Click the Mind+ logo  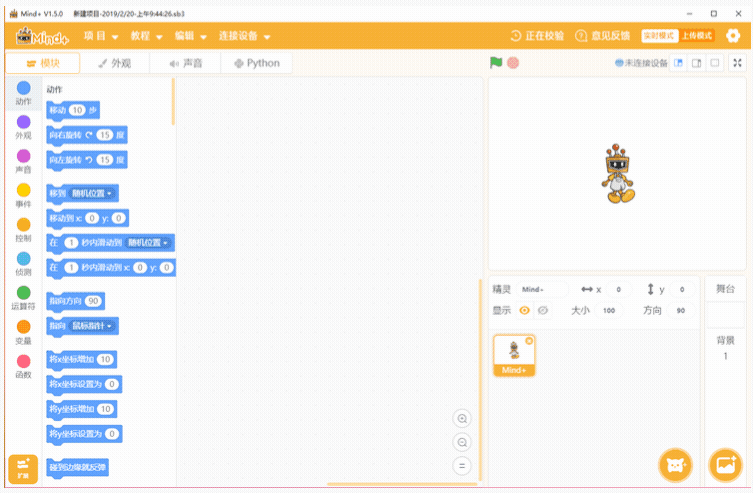[42, 36]
